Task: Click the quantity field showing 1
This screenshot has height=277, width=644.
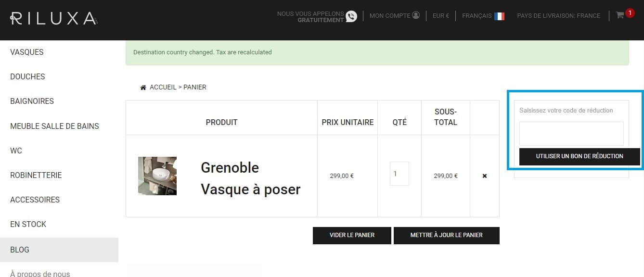Action: click(x=399, y=174)
